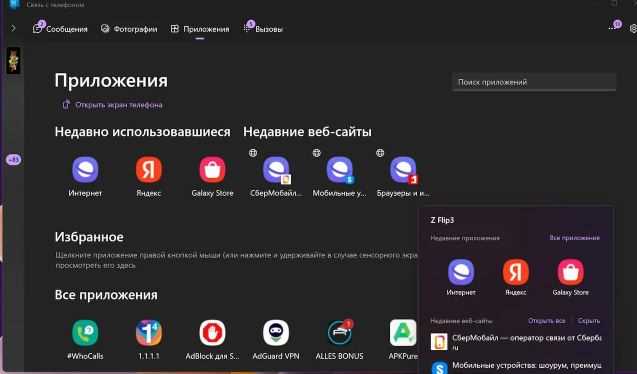Click the Недавние веб-сайты heading
This screenshot has width=637, height=374.
[x=307, y=132]
